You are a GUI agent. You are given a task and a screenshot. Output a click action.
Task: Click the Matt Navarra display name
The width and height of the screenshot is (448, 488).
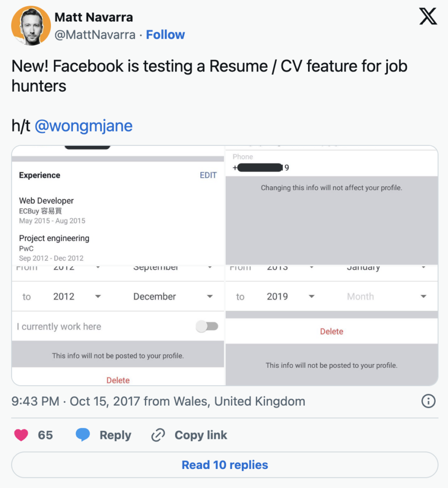click(94, 17)
